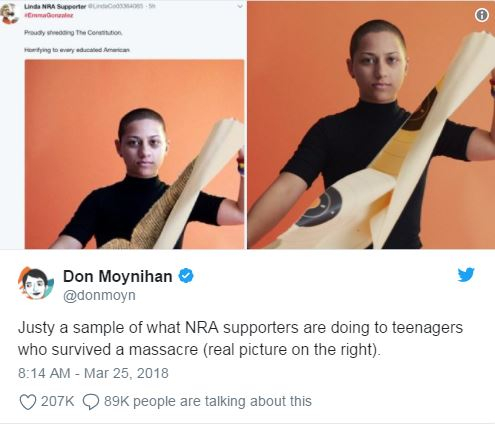The height and width of the screenshot is (429, 495).
Task: Click 'Horrifying to every educated American' line
Action: tap(77, 50)
